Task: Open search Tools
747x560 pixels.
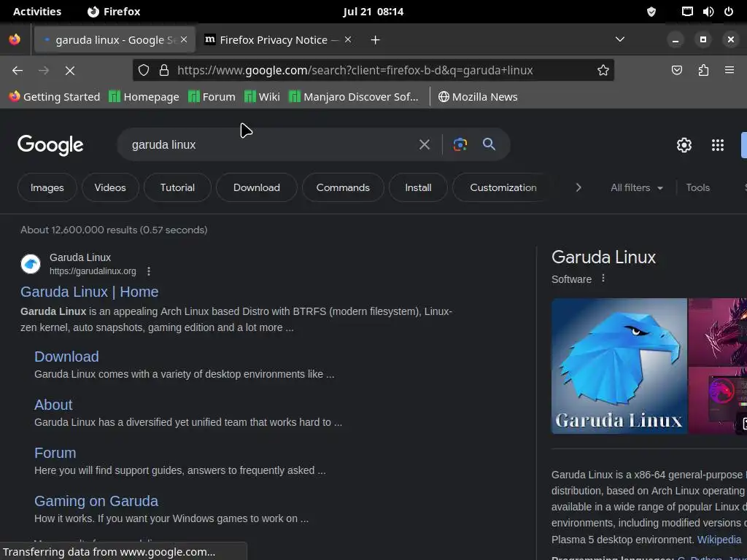Action: (x=697, y=187)
